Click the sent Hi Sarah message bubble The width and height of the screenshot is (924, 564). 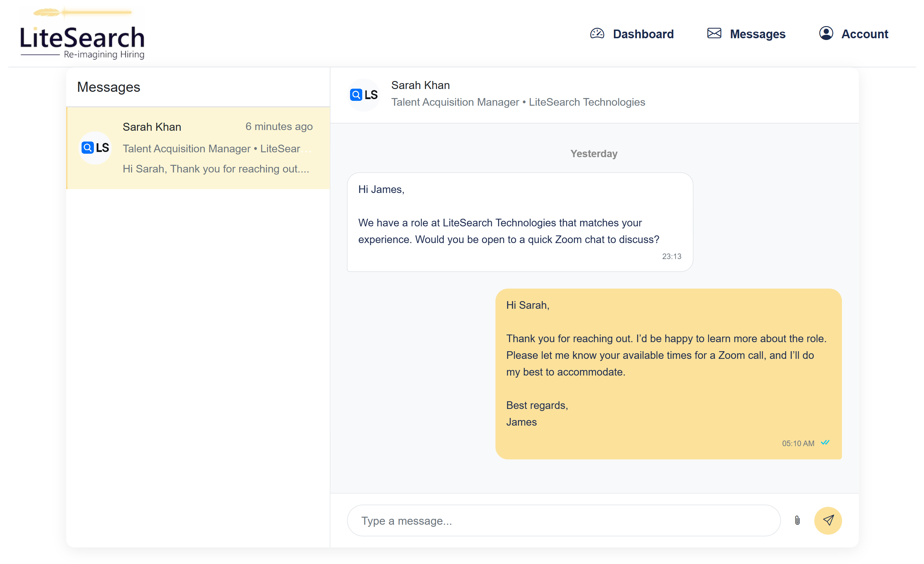tap(668, 373)
